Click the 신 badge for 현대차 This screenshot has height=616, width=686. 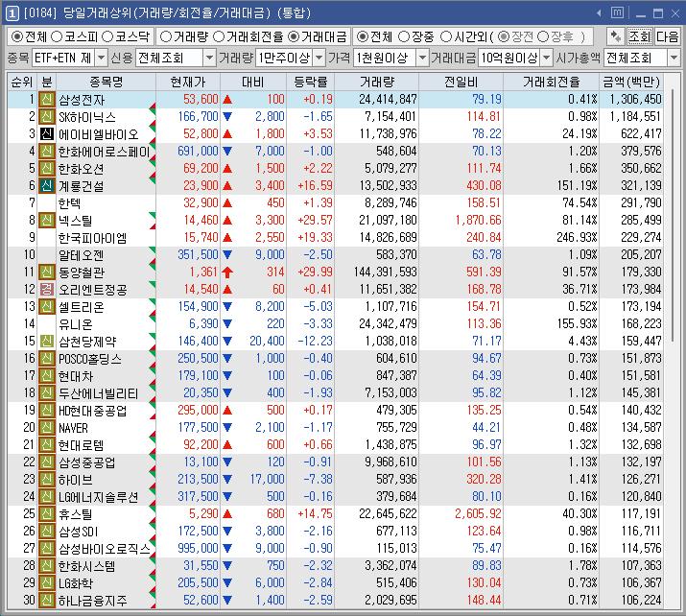tap(46, 376)
